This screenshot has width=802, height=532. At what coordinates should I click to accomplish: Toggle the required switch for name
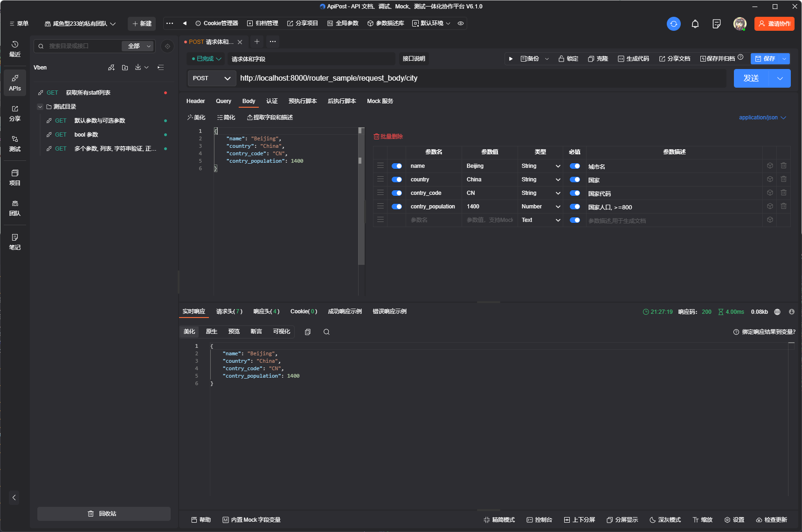click(x=575, y=166)
